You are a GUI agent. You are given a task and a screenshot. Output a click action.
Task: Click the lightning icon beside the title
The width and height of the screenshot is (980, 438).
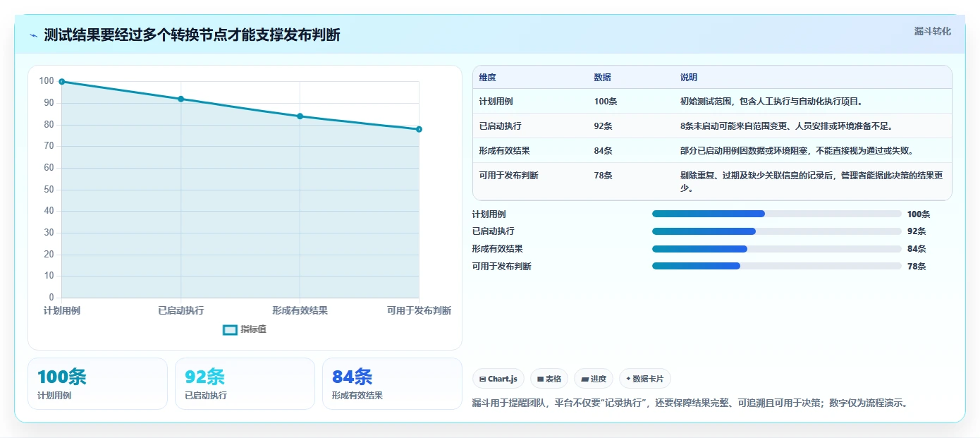[x=34, y=35]
